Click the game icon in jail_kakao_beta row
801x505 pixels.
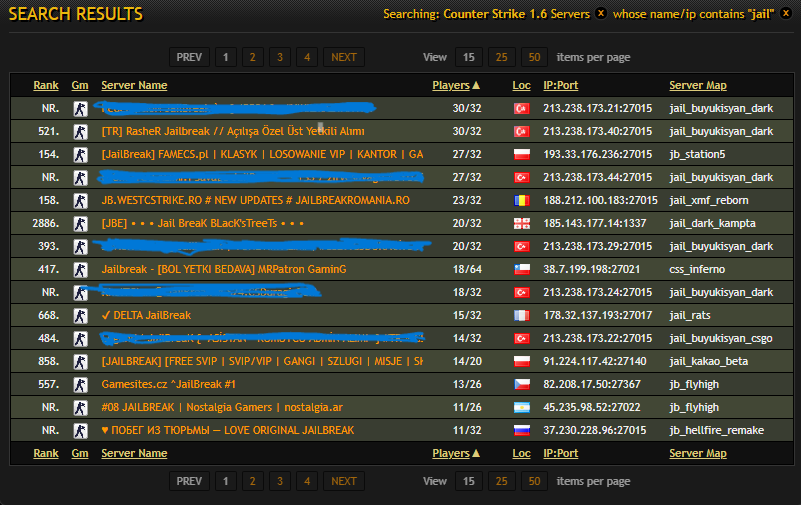click(80, 362)
